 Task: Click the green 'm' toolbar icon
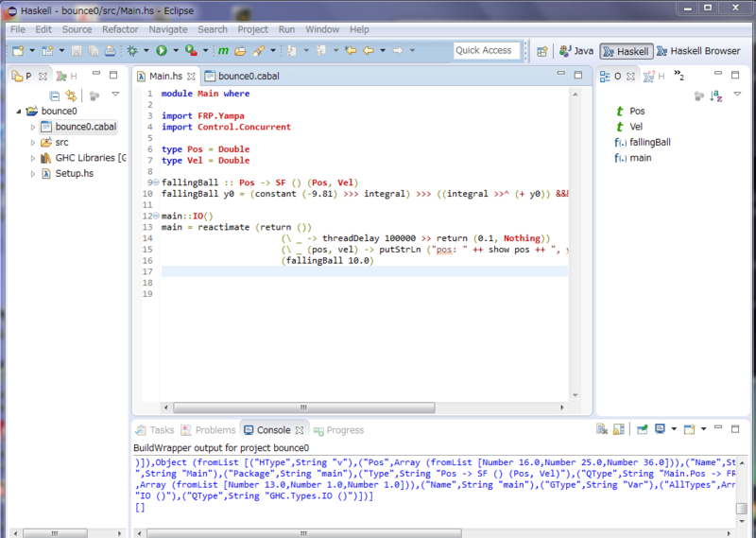(x=223, y=51)
